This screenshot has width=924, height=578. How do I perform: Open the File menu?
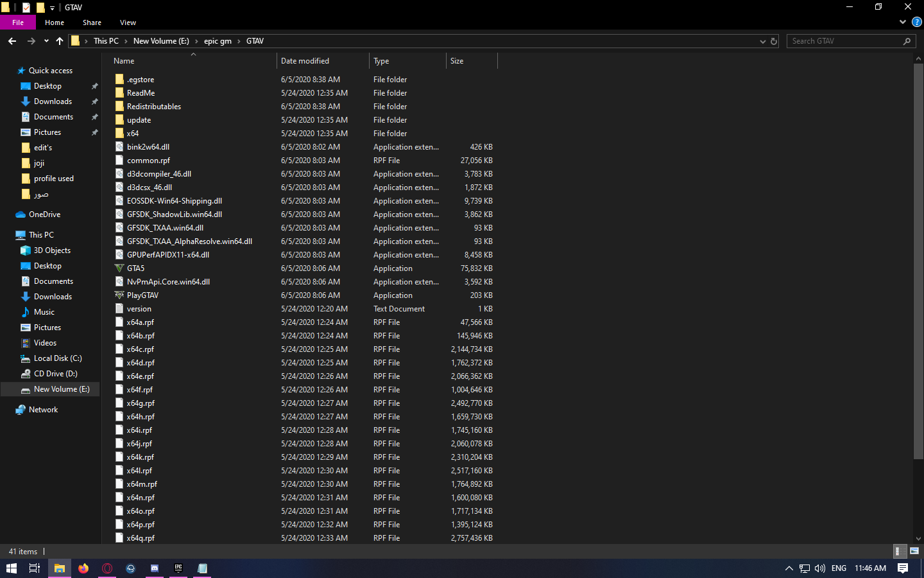point(18,22)
